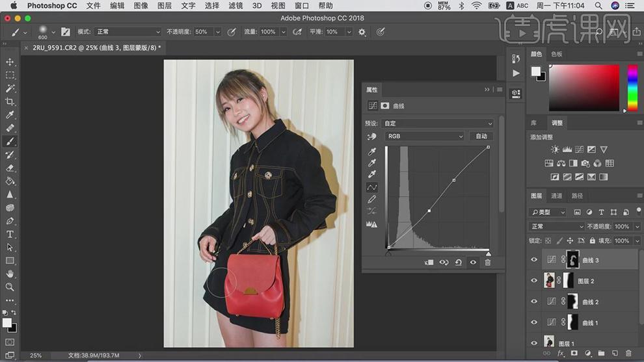Toggle adjustment visibility in Properties panel
Image resolution: width=644 pixels, height=362 pixels.
tap(473, 263)
